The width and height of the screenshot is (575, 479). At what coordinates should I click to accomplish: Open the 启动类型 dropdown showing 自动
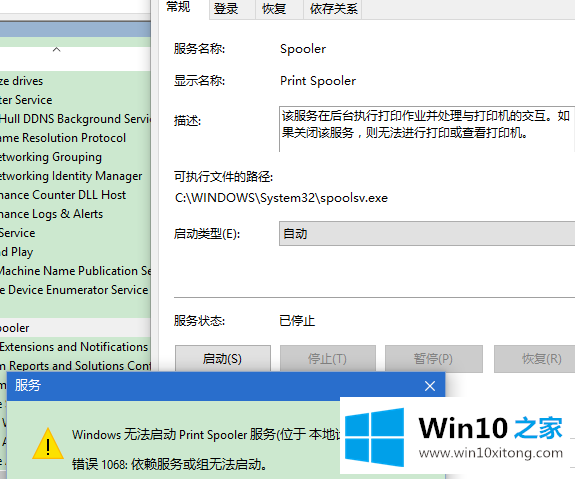click(x=427, y=233)
